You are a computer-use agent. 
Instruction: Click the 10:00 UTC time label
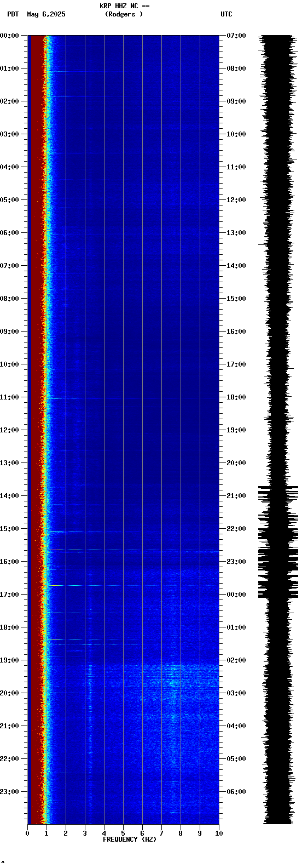[x=236, y=134]
